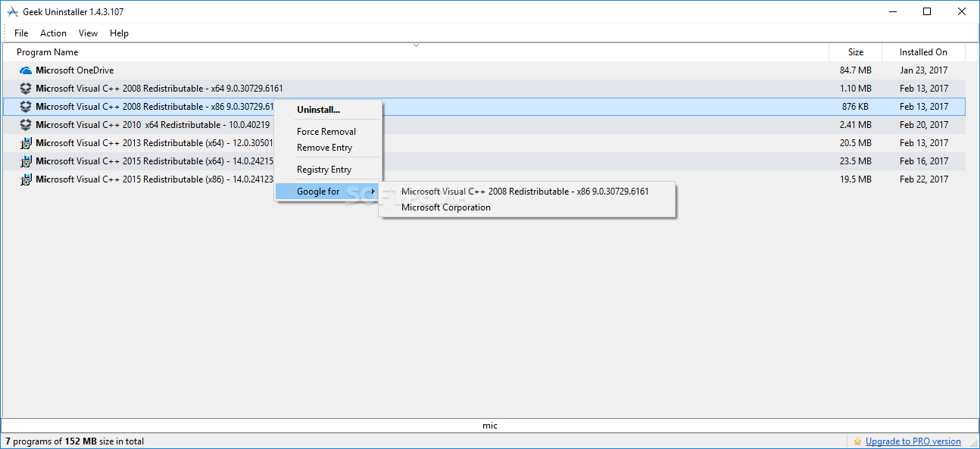This screenshot has height=449, width=980.
Task: Click the Geek Uninstaller title bar app icon
Action: (x=12, y=11)
